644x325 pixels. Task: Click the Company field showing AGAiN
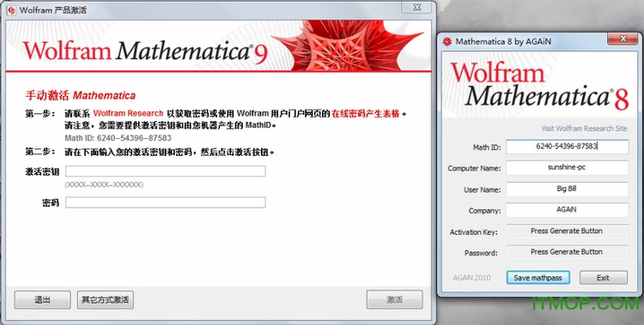tap(567, 210)
